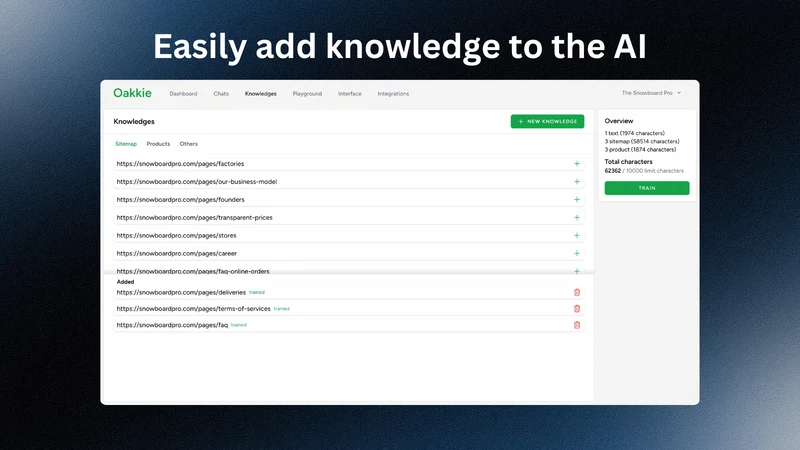Screen dimensions: 800x450
Task: Delete the terms-of-services entry with trash icon
Action: 577,309
